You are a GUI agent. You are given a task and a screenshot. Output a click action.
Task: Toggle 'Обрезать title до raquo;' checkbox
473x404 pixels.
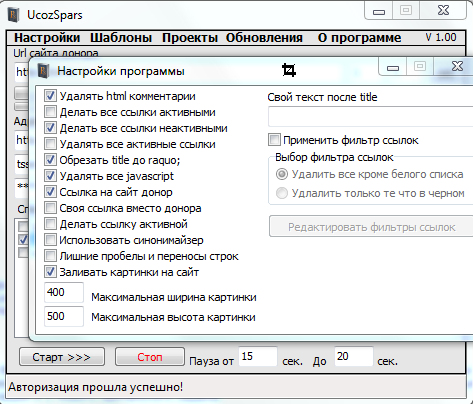tap(50, 160)
